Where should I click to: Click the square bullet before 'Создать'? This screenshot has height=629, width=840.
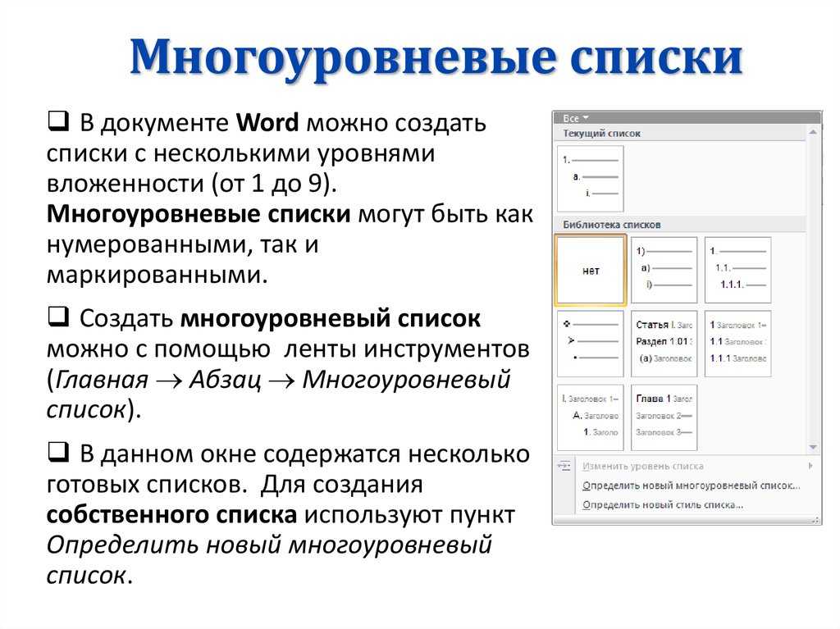tap(58, 316)
